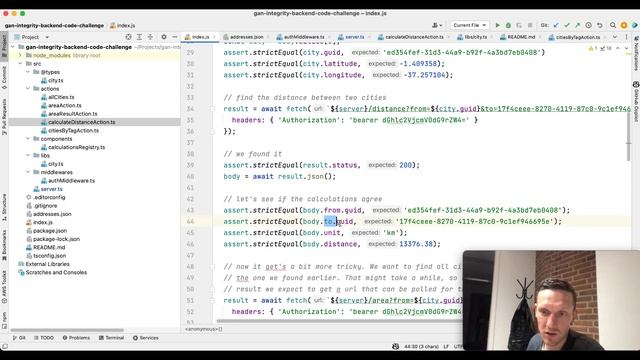Click the editor horizontal scrollbar
The height and width of the screenshot is (360, 640).
339,321
